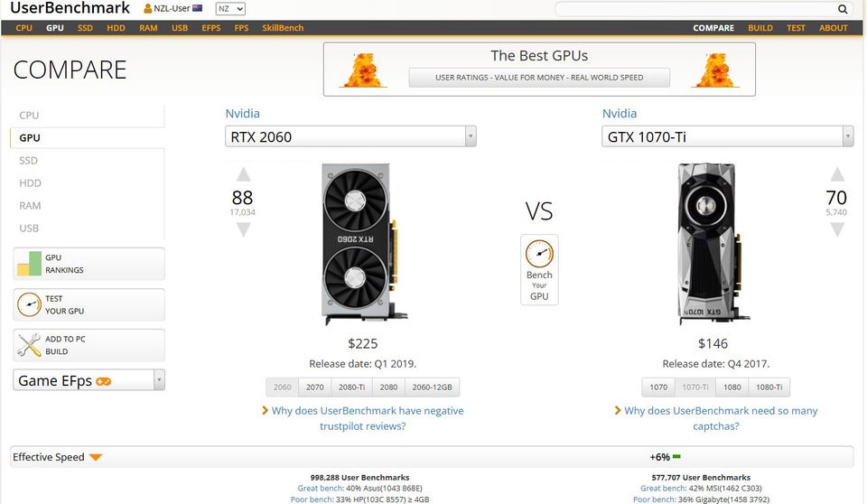This screenshot has width=867, height=504.
Task: Go to BUILD in top navigation
Action: (760, 28)
